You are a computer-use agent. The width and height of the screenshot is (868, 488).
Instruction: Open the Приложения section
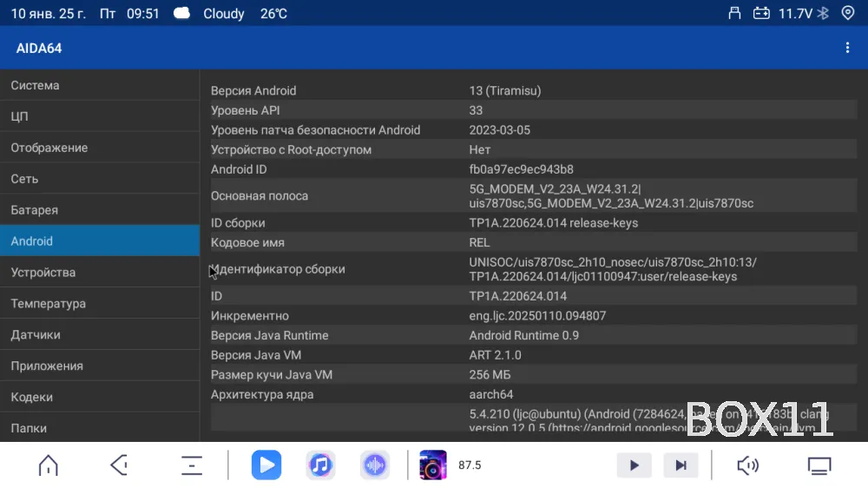click(x=100, y=366)
